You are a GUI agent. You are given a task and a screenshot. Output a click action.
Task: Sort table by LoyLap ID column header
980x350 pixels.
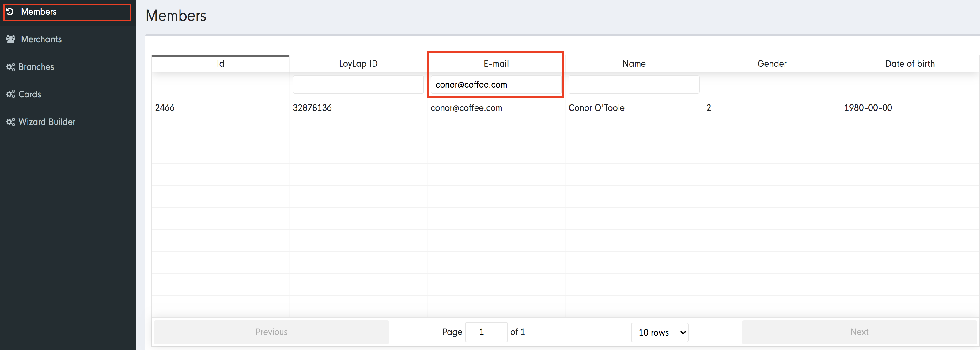(x=358, y=63)
